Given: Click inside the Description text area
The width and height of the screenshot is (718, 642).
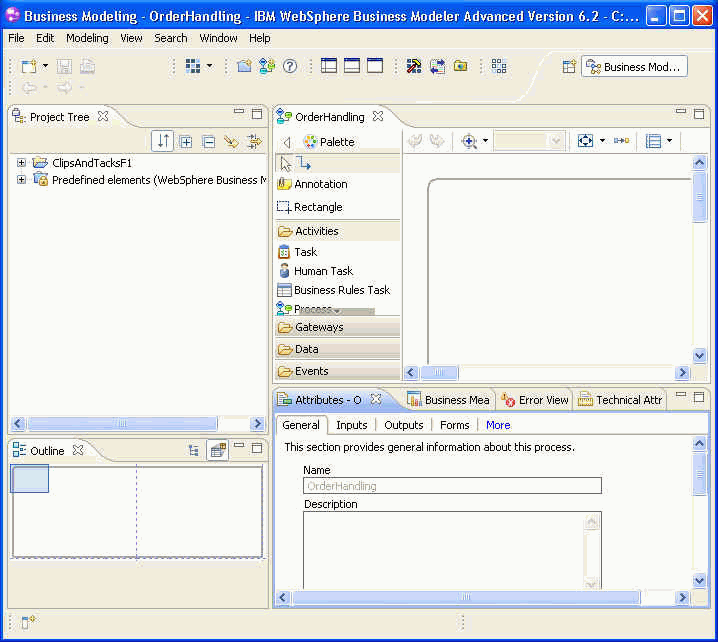Looking at the screenshot, I should [443, 550].
